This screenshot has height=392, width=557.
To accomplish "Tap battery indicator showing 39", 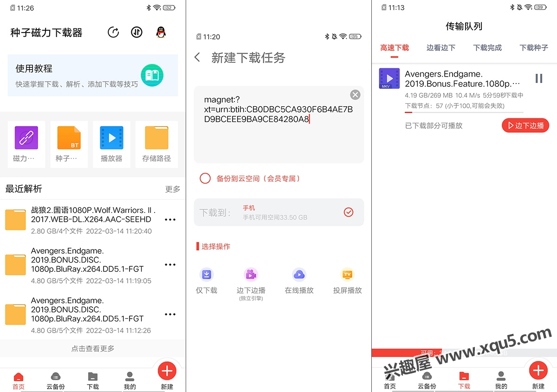I will tap(541, 7).
